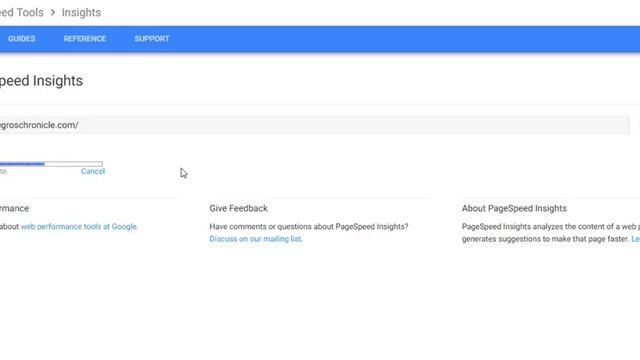
Task: Click 'generates suggestions to make that page faster' text
Action: coord(545,239)
